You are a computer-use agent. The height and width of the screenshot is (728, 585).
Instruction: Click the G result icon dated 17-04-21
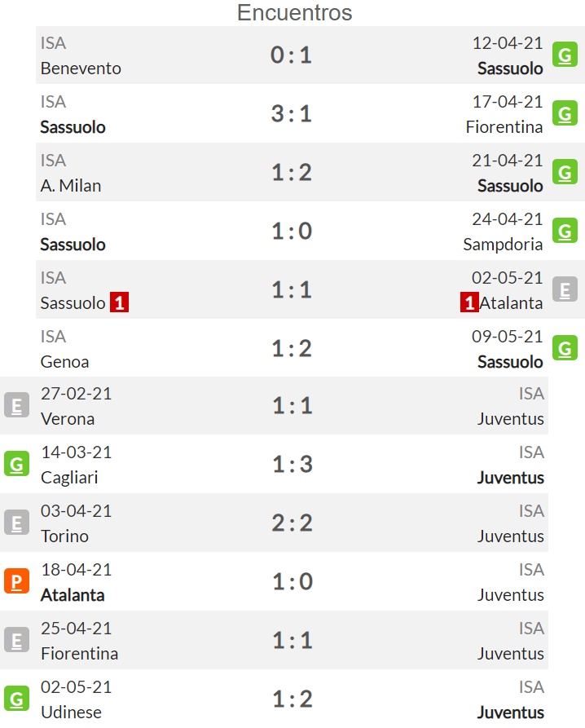565,113
